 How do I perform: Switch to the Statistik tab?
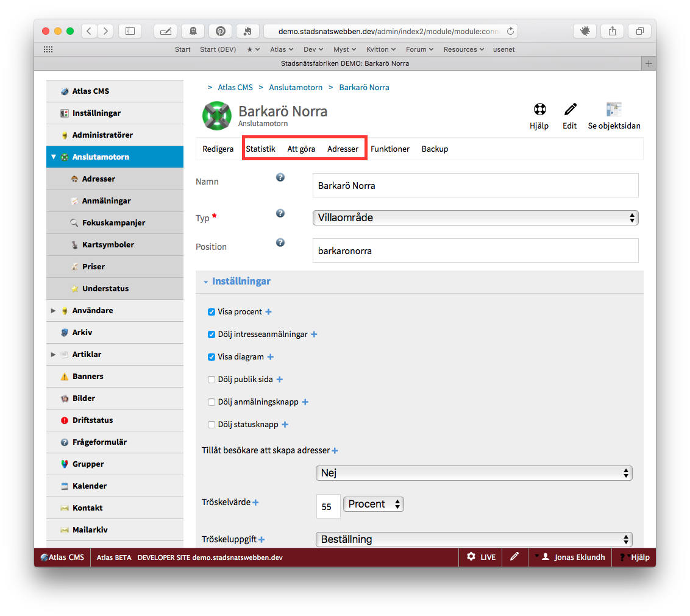click(260, 149)
